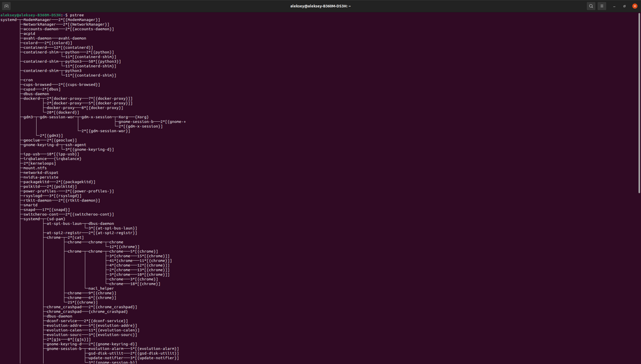Click the Xorg process entry
641x364 pixels.
click(x=123, y=117)
